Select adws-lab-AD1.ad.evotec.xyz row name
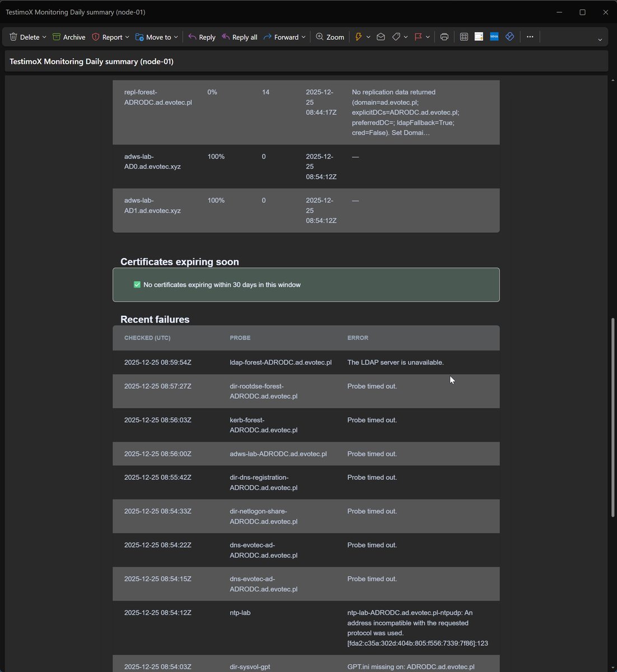This screenshot has width=617, height=672. point(152,206)
